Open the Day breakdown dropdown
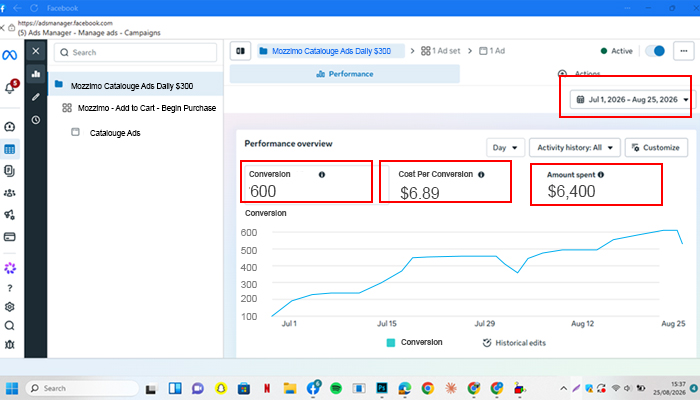 (x=505, y=147)
